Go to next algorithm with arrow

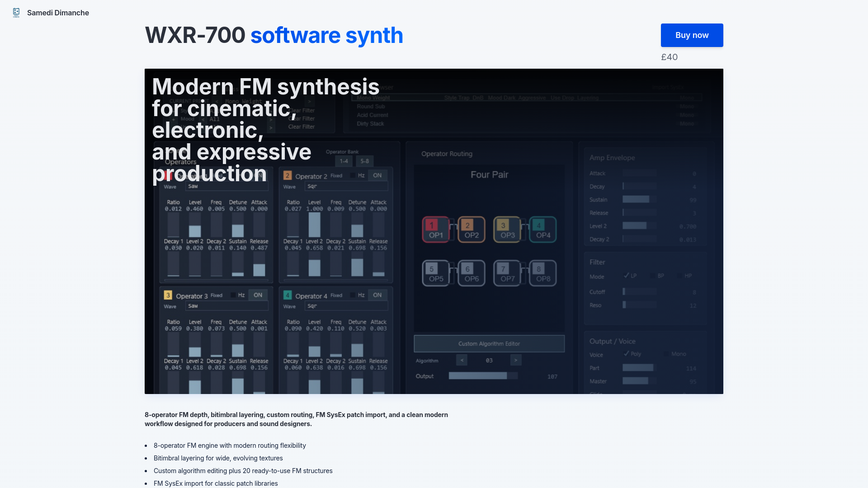click(516, 360)
